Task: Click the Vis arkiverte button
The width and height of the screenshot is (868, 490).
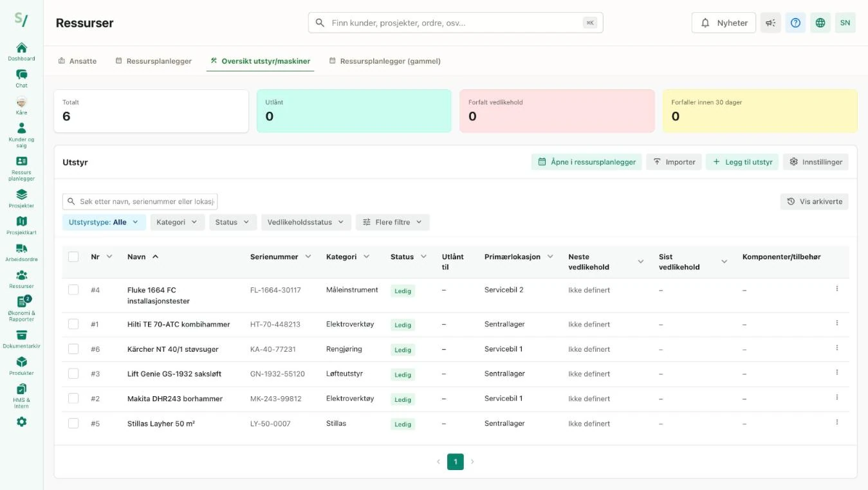Action: (x=814, y=201)
